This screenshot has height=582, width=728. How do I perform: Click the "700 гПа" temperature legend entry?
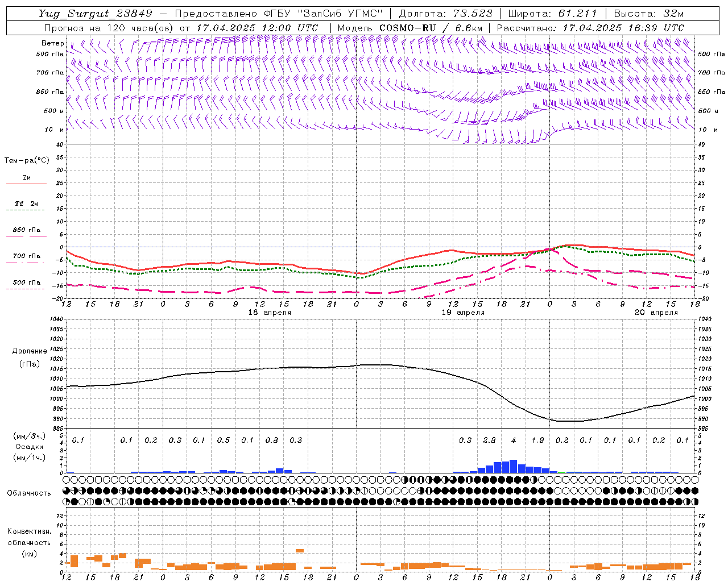pyautogui.click(x=26, y=256)
